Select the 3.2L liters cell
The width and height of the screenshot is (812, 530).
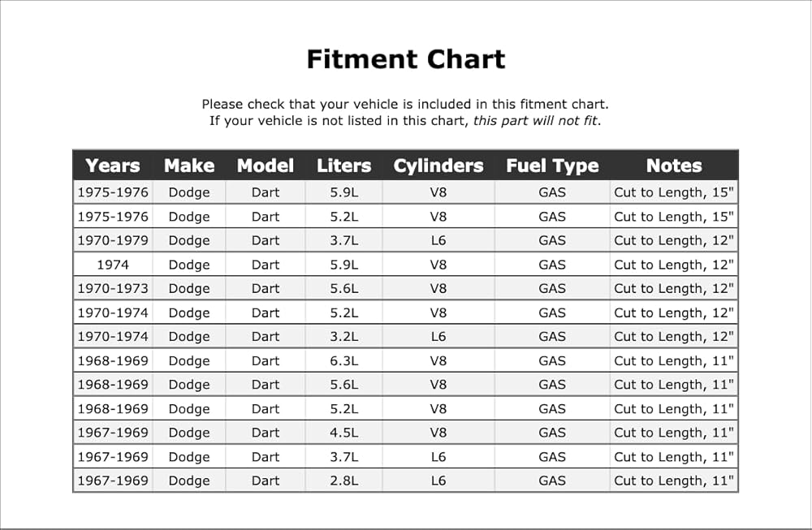click(343, 337)
